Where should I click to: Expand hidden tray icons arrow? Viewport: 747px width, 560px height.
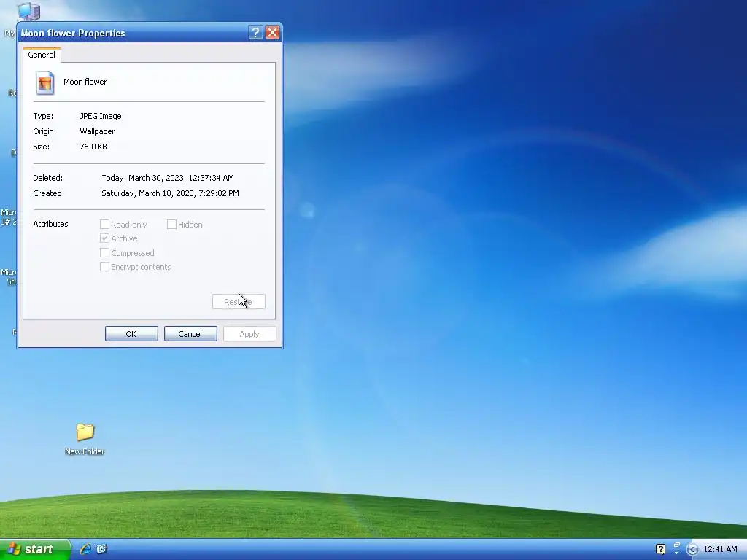pos(693,550)
